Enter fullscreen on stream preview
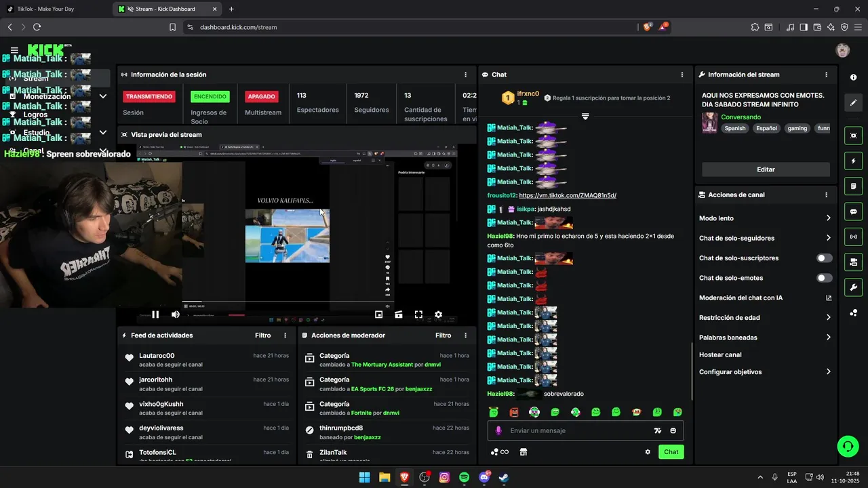This screenshot has height=488, width=868. tap(418, 314)
